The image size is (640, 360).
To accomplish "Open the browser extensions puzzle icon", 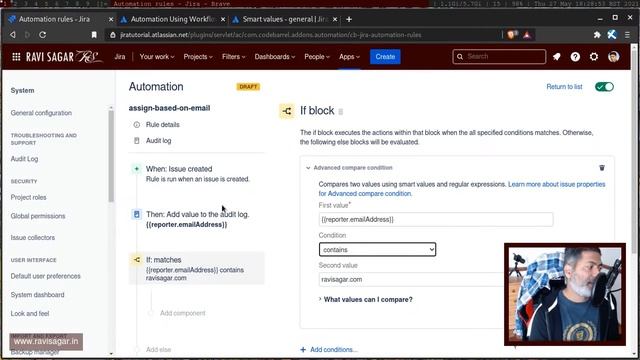I will (597, 35).
